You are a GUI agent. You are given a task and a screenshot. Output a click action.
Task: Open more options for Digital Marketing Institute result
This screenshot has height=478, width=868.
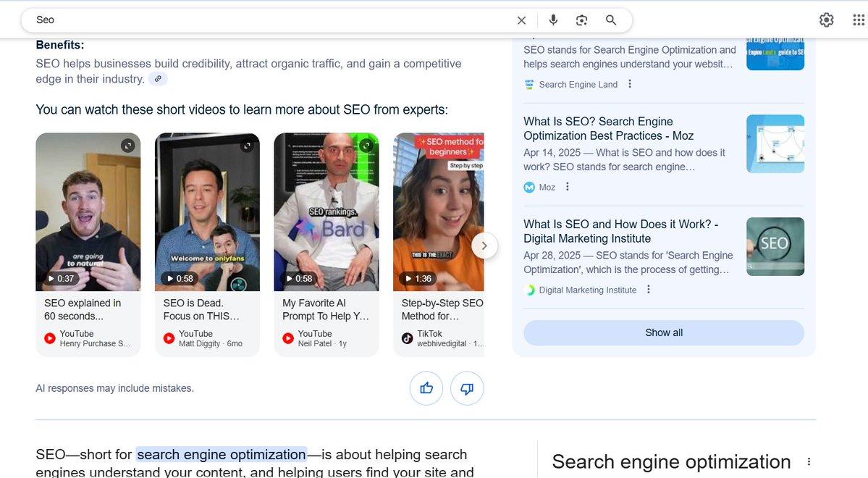[648, 289]
